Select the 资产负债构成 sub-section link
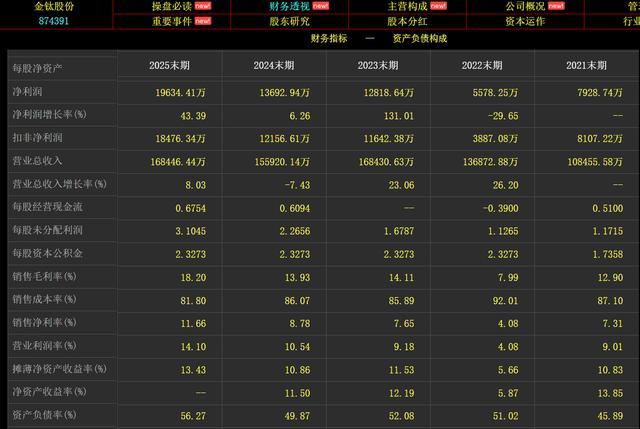Image resolution: width=640 pixels, height=429 pixels. coord(420,38)
